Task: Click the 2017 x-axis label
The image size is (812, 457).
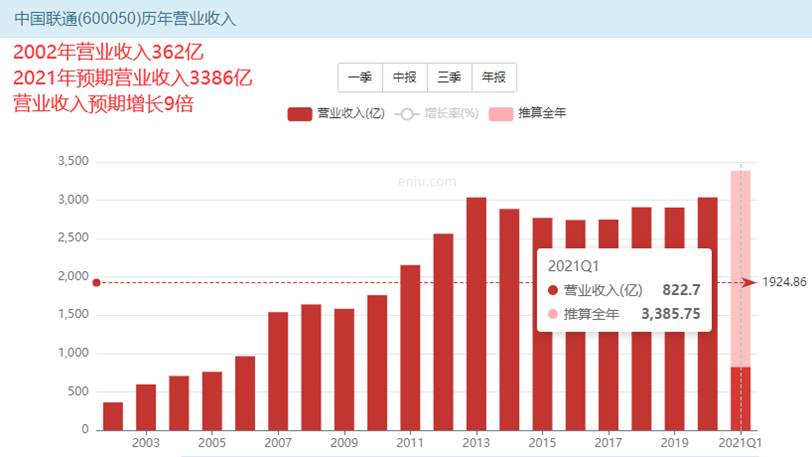Action: click(608, 443)
